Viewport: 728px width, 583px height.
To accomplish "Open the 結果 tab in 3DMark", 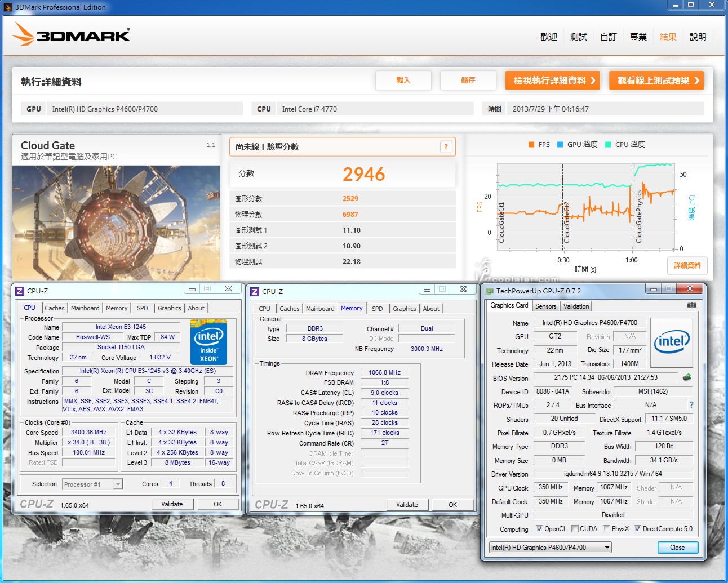I will pyautogui.click(x=668, y=37).
